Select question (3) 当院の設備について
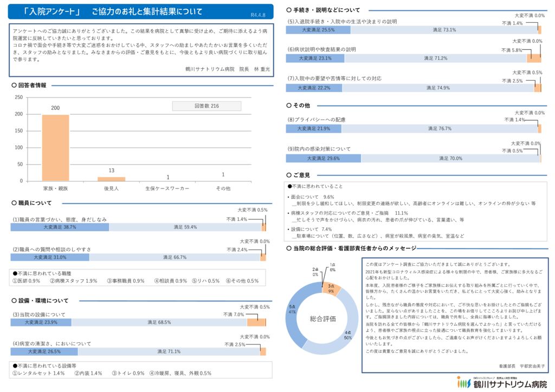This screenshot has height=392, width=555. [x=39, y=315]
